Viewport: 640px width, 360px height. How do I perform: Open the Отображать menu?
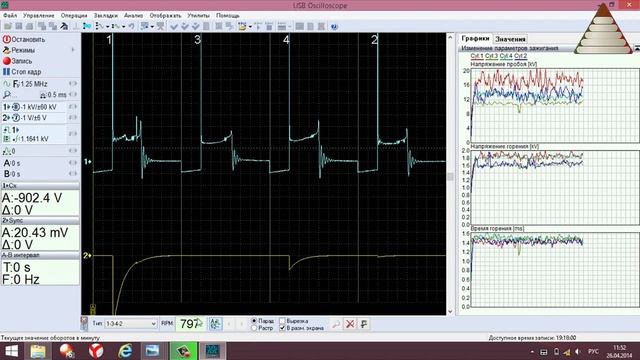point(165,16)
